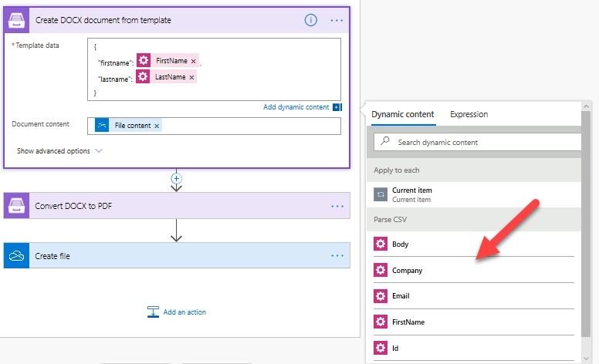Click the FirstName token gear icon in template data
Viewport: 599px width, 364px height.
(x=144, y=60)
